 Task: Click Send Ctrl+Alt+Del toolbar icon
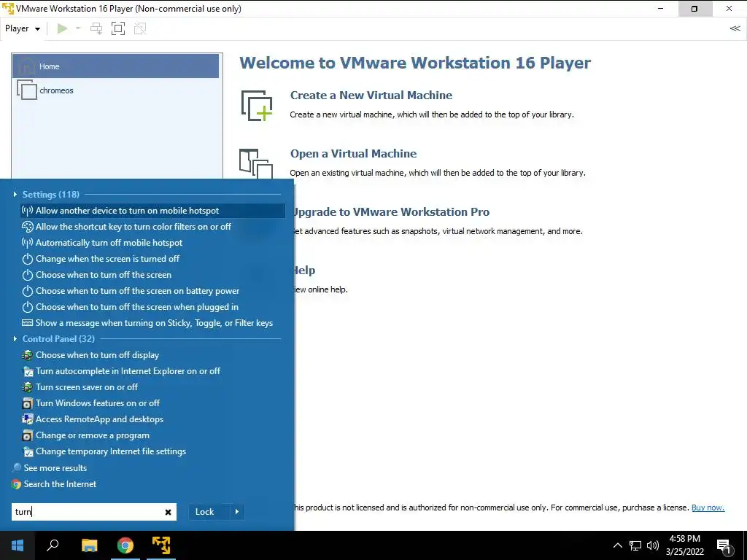click(96, 28)
